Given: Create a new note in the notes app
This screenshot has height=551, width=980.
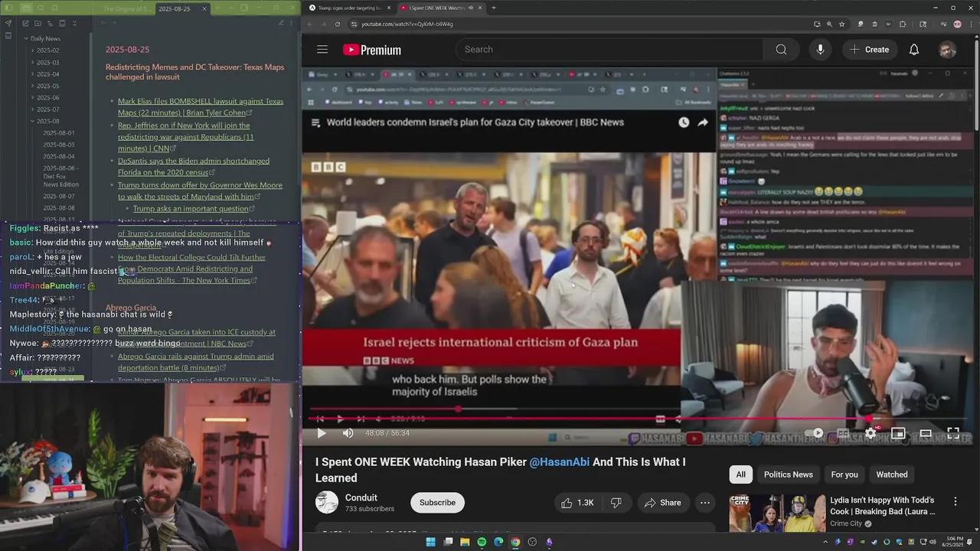Looking at the screenshot, I should [x=25, y=24].
